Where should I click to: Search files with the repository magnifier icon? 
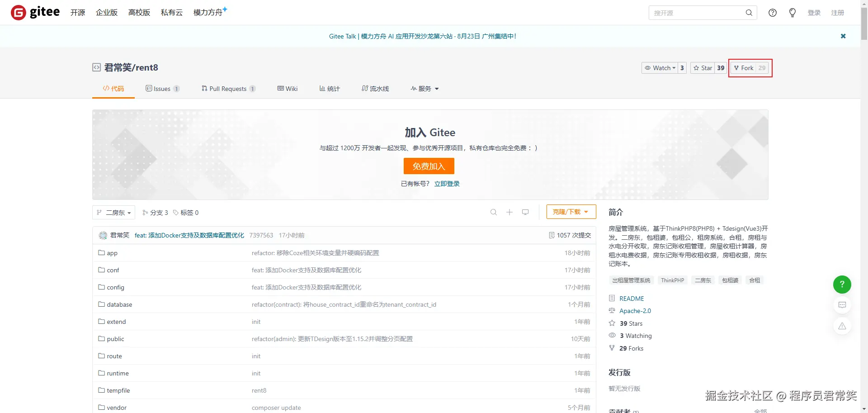click(494, 212)
